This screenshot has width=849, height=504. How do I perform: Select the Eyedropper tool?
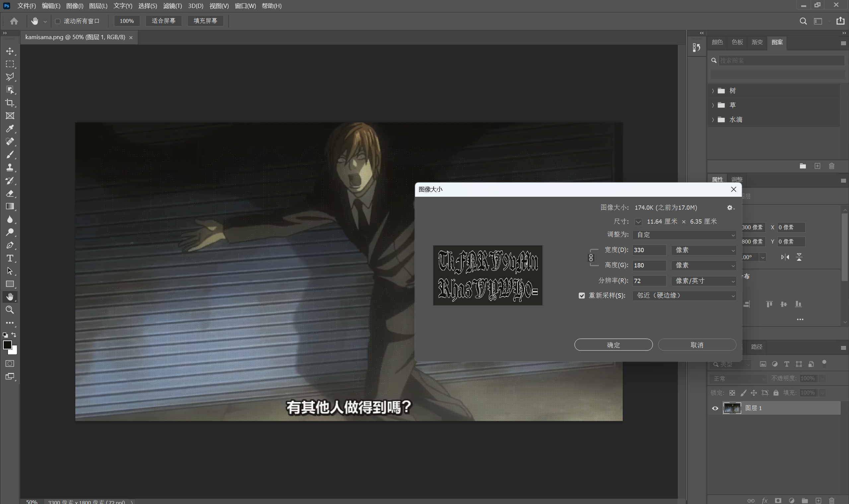(x=10, y=128)
